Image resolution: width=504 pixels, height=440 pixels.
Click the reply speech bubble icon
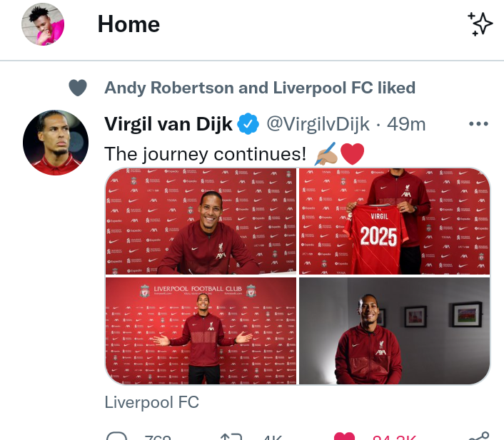[x=116, y=436]
